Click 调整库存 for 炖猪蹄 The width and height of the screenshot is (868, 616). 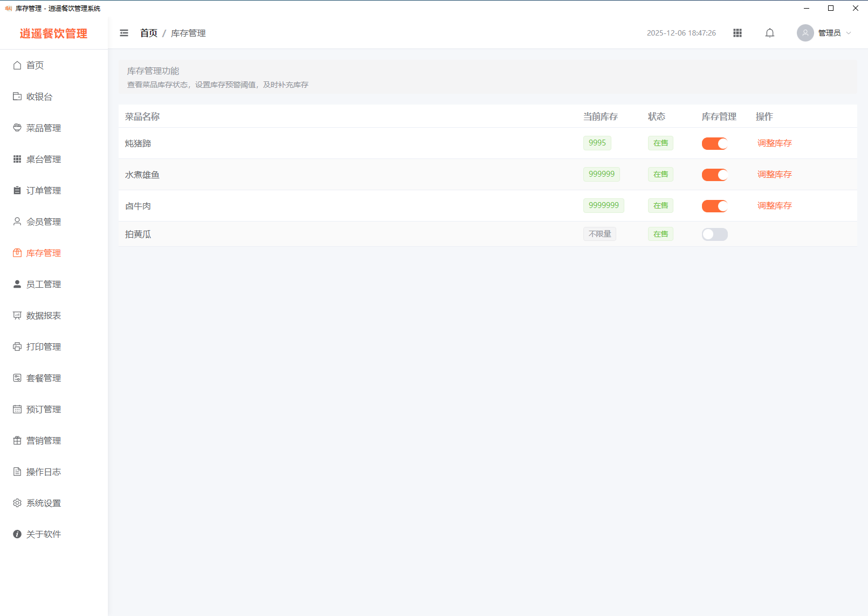tap(774, 143)
